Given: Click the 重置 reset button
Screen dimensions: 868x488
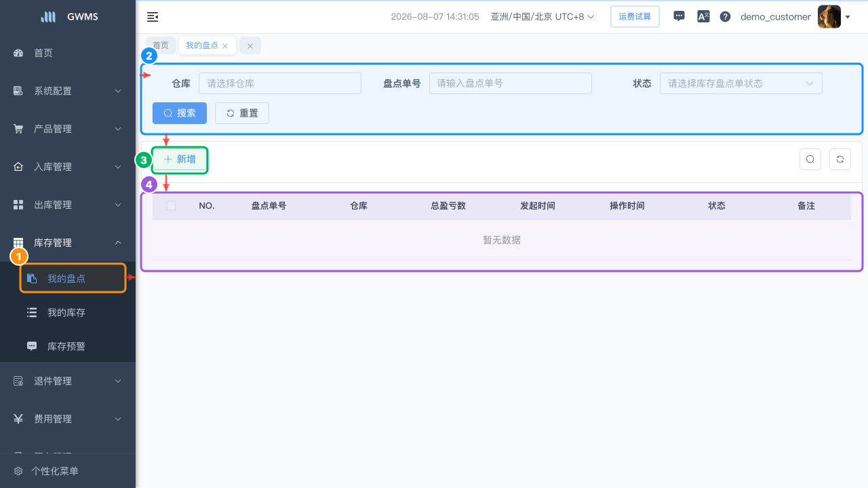Looking at the screenshot, I should pyautogui.click(x=242, y=113).
